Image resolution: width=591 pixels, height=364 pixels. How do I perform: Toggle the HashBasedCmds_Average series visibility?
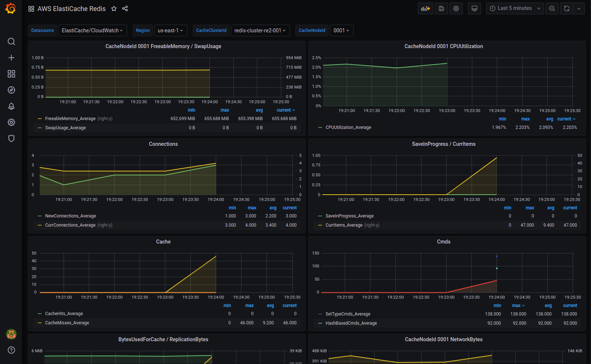point(351,323)
